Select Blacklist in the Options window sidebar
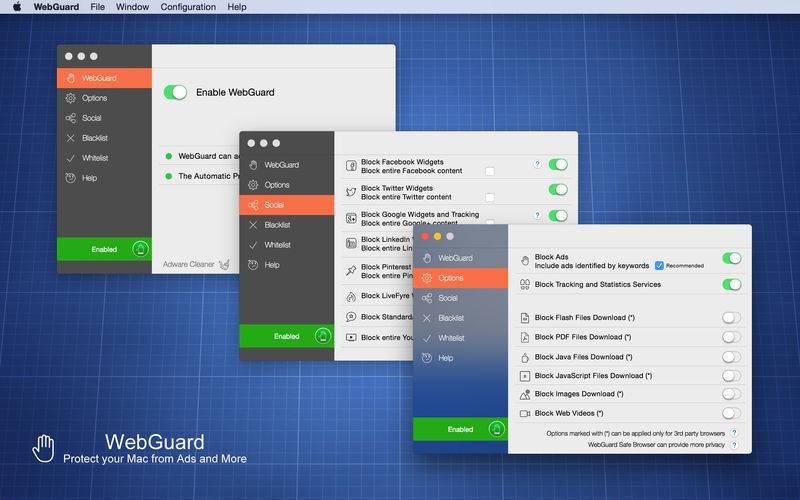Screen dimensions: 800x500 click(x=461, y=318)
